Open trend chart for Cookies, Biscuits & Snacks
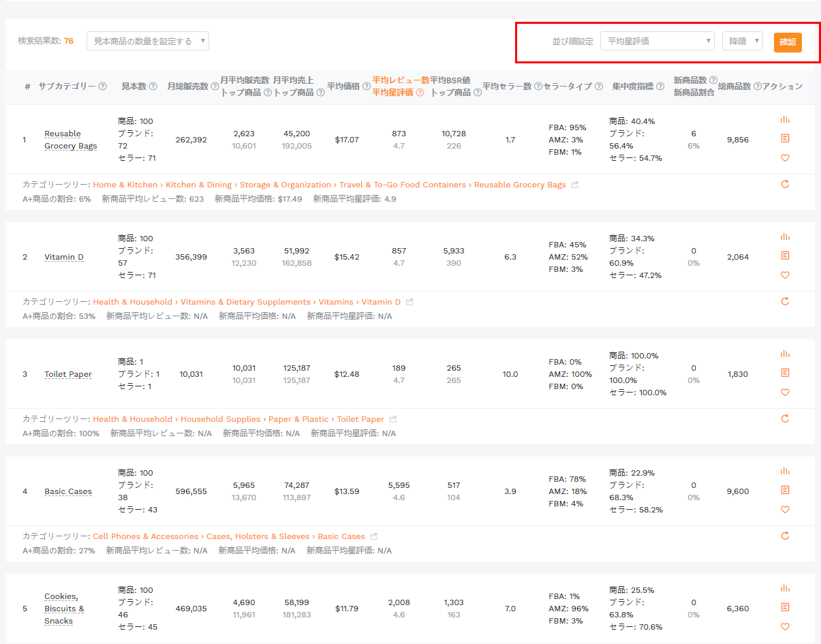 click(x=785, y=588)
